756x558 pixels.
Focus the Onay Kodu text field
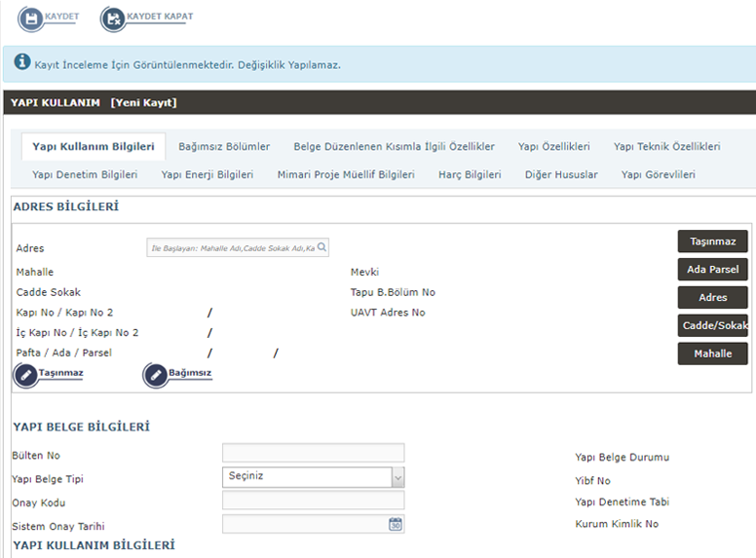click(313, 501)
